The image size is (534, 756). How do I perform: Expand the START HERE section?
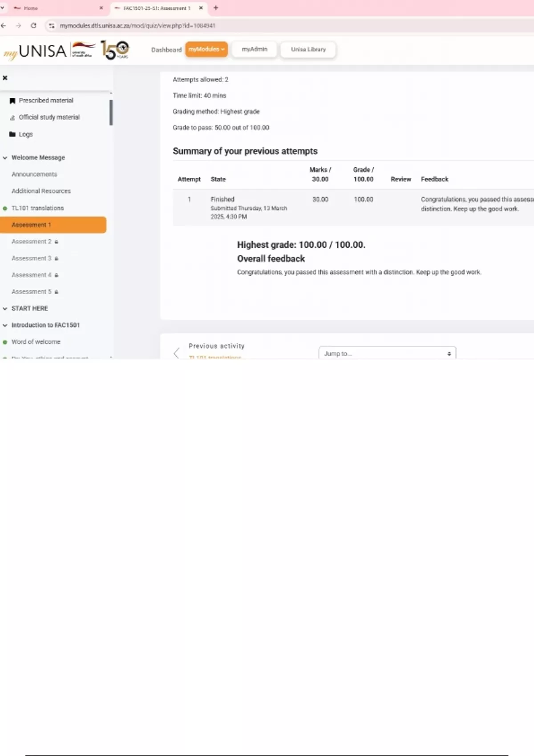coord(5,309)
